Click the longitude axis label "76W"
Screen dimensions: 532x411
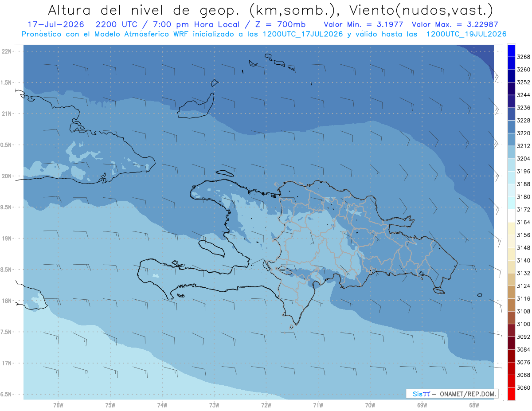(58, 405)
